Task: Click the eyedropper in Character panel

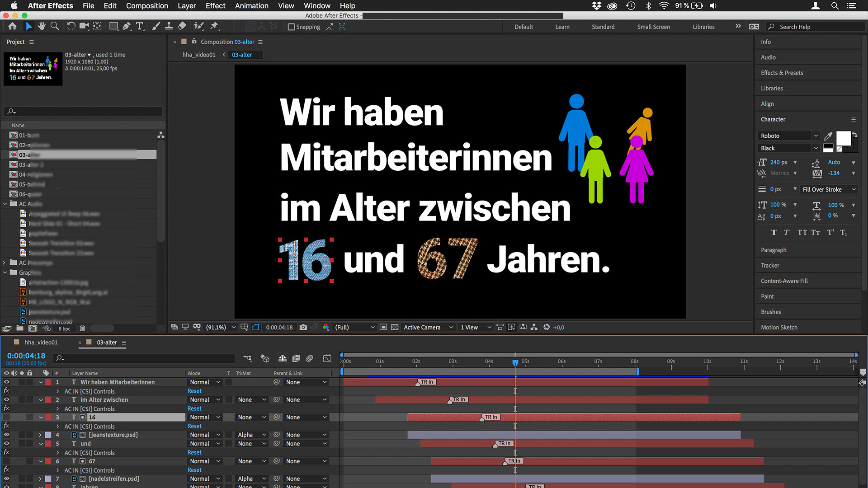Action: click(828, 136)
